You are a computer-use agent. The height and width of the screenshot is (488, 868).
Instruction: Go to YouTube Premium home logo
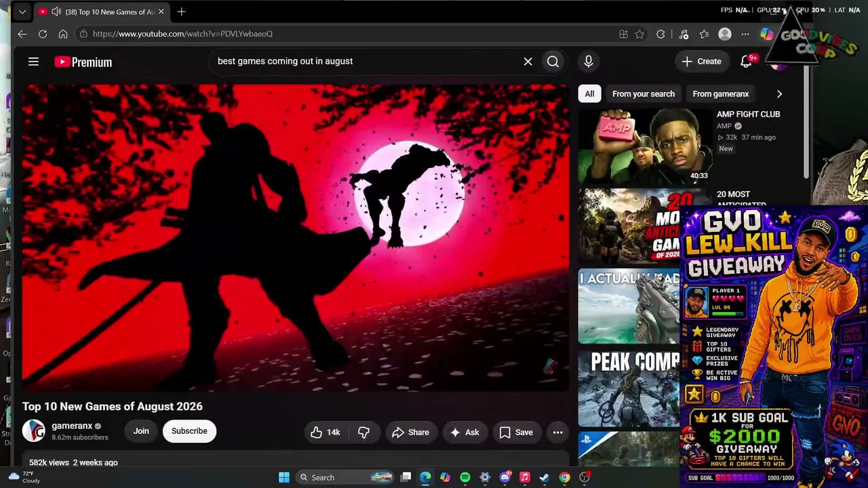click(83, 62)
